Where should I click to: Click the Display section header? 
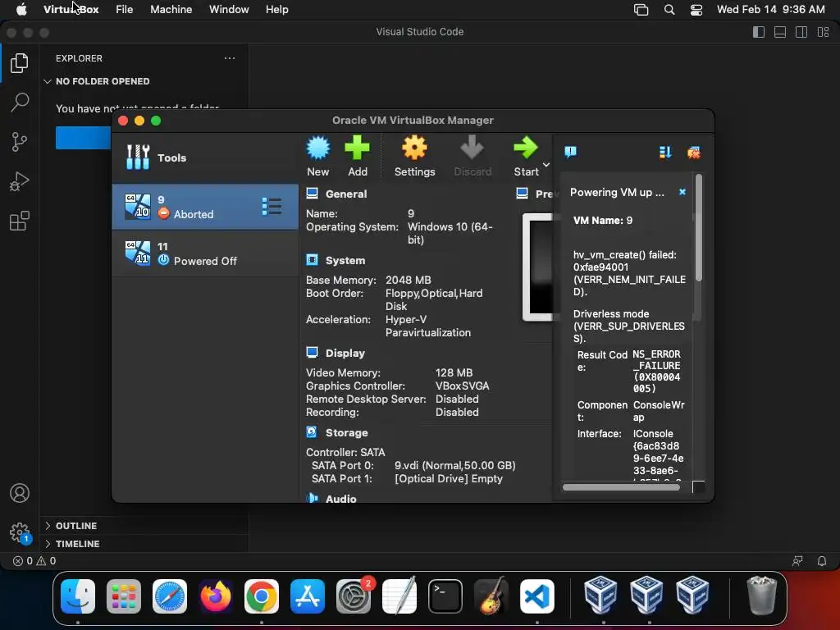[345, 353]
